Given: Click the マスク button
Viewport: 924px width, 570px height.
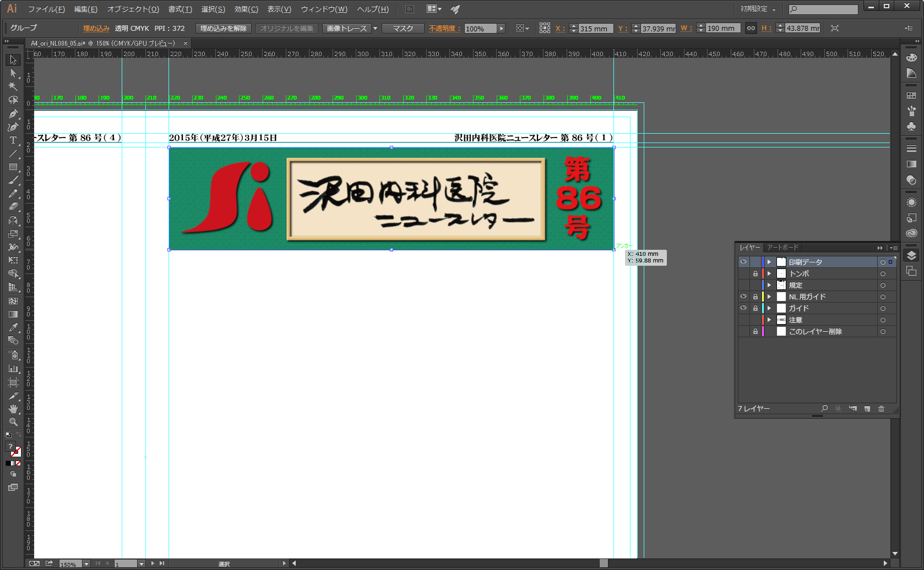Looking at the screenshot, I should tap(403, 29).
